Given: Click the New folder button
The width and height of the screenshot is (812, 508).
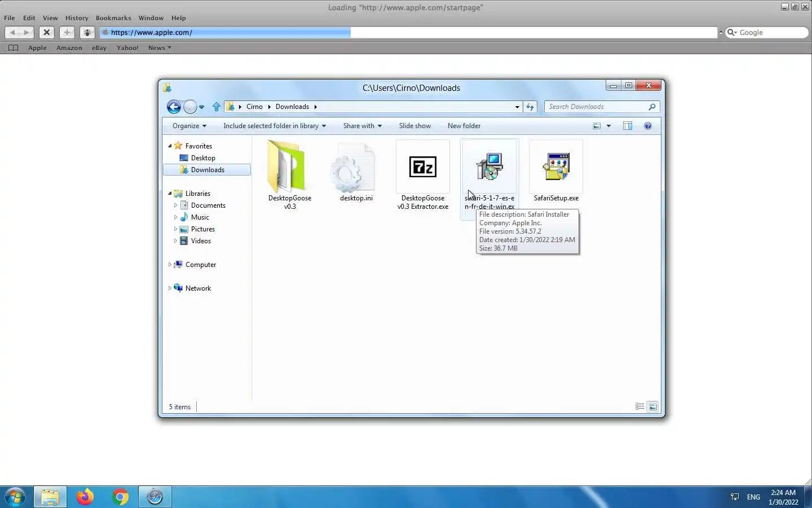Looking at the screenshot, I should coord(464,126).
